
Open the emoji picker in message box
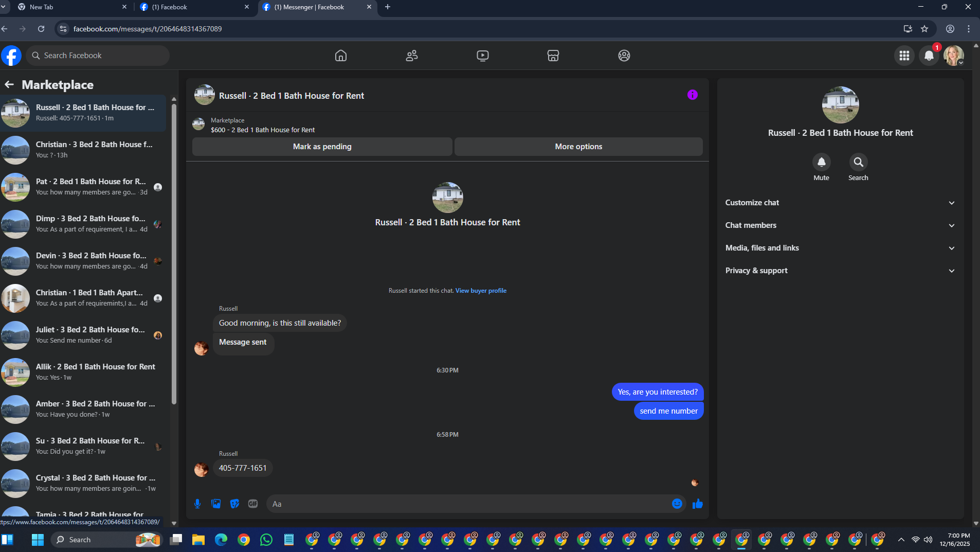coord(677,504)
